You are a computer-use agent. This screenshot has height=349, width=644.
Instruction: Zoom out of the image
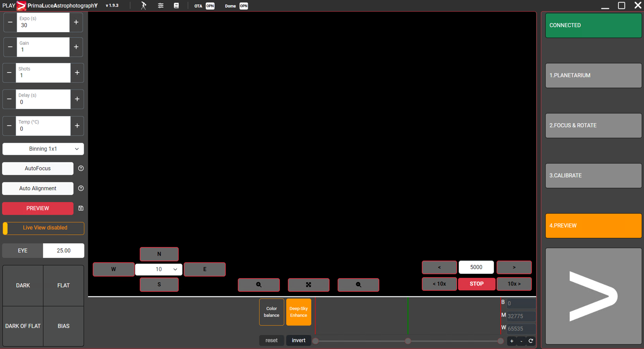click(x=359, y=285)
